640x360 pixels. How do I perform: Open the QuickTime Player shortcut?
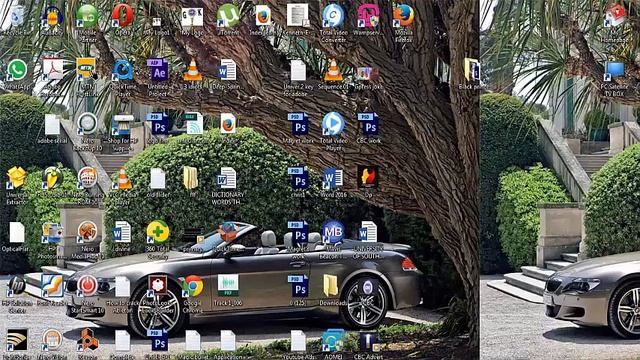(122, 71)
